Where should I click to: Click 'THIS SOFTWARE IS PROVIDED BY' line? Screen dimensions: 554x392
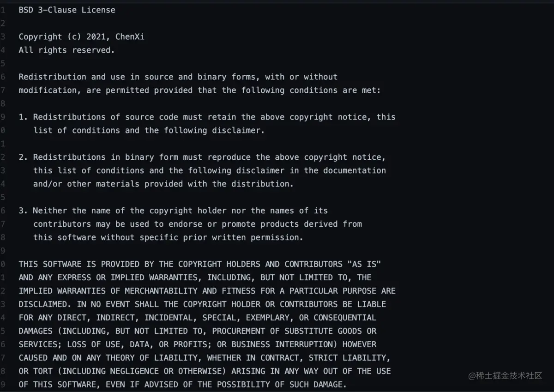pyautogui.click(x=199, y=264)
